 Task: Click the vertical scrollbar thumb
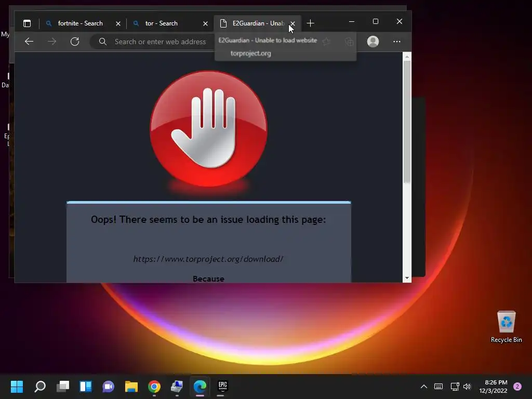point(407,122)
